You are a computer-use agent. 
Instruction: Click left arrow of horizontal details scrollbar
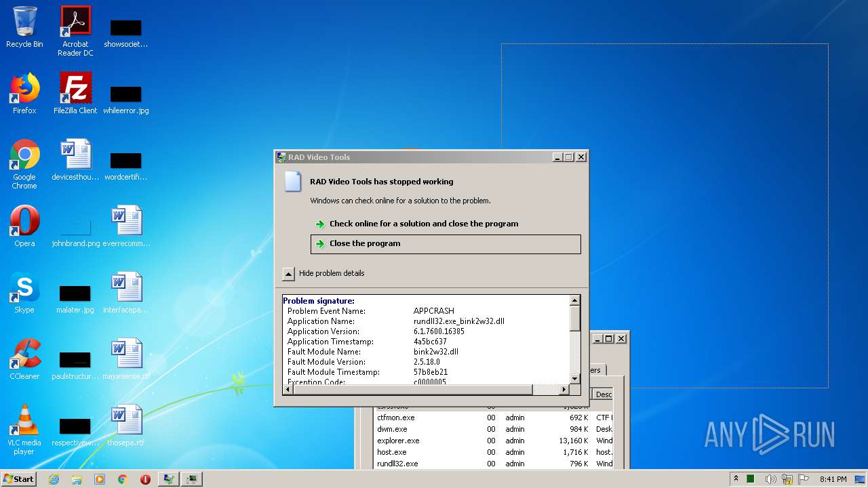289,389
